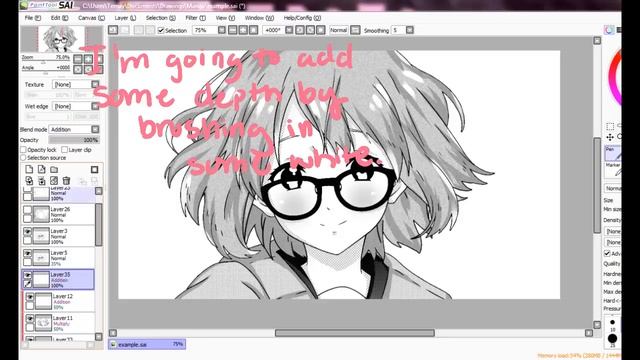Enable the Layer clip checkbox
Screen dimensions: 640x360
pos(64,150)
